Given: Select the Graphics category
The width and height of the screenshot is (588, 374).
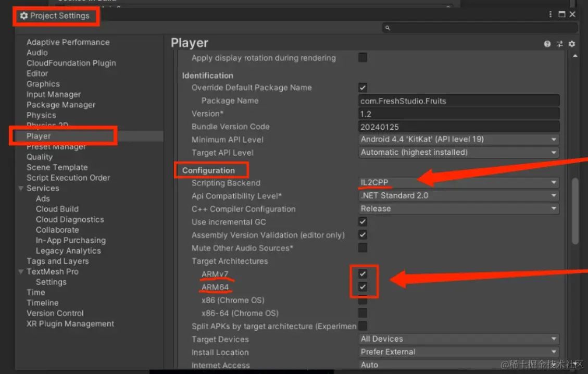Looking at the screenshot, I should pos(43,84).
